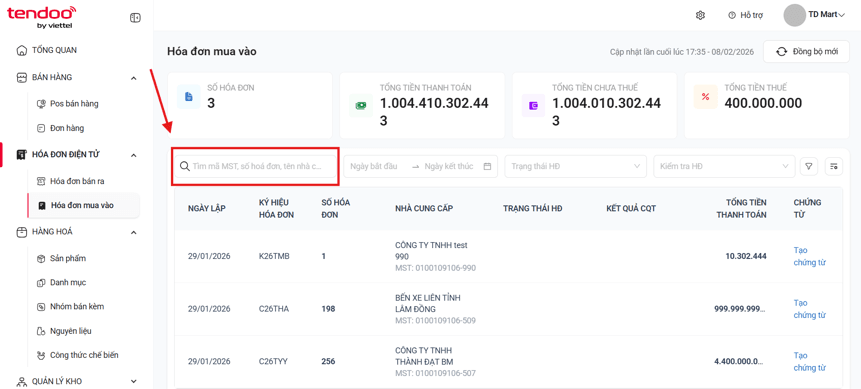Select Hóa đơn mua vào menu item

83,205
